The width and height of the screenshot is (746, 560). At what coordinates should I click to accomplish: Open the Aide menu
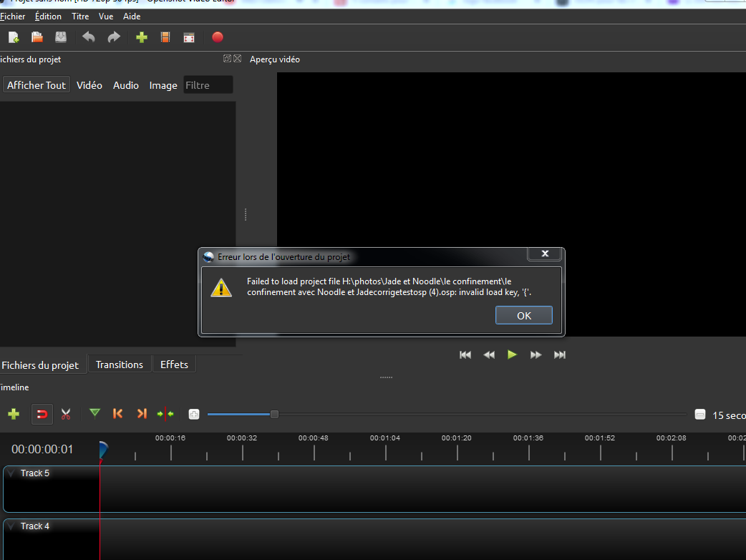[132, 16]
